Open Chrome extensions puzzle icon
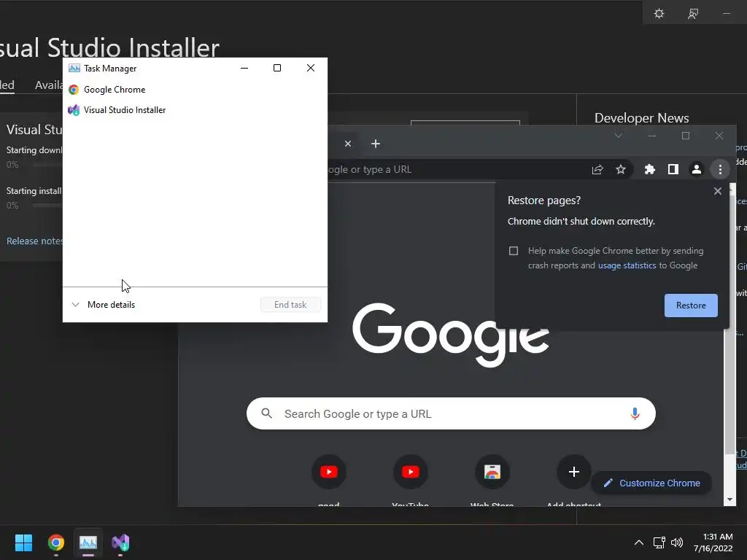 click(649, 169)
